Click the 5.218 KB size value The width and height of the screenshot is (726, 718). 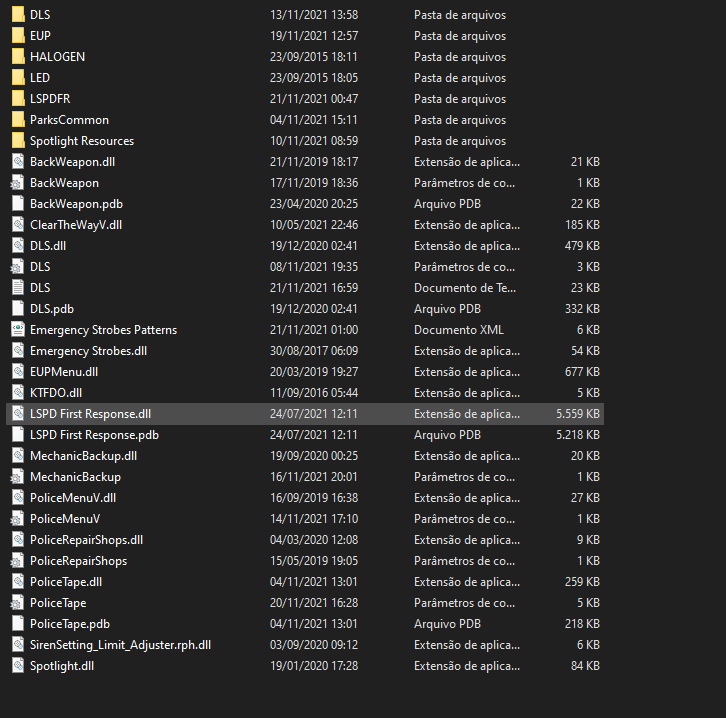coord(578,435)
